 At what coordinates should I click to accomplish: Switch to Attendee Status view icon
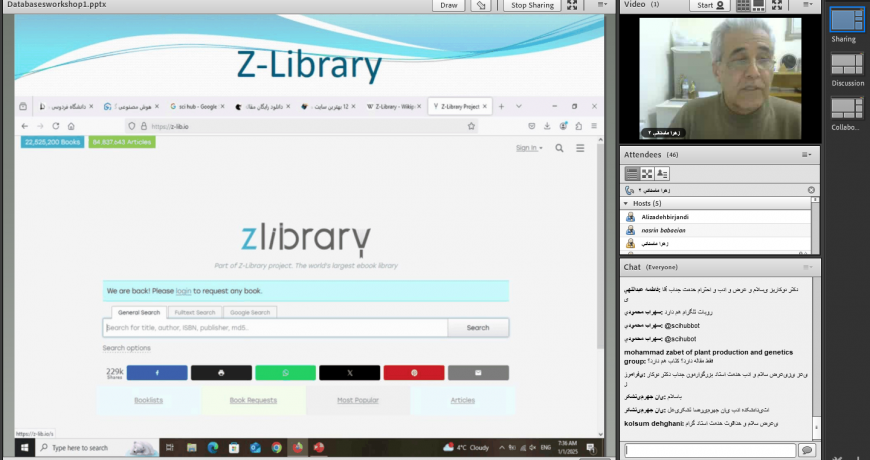[662, 174]
